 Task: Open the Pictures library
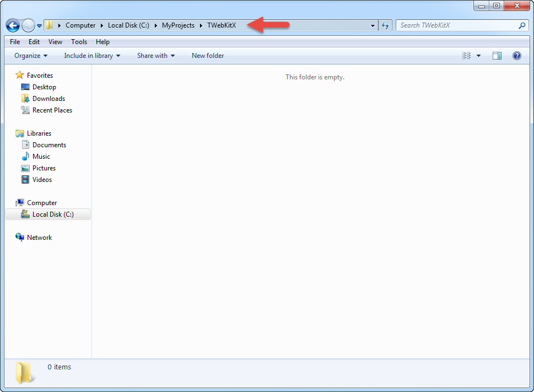point(44,168)
